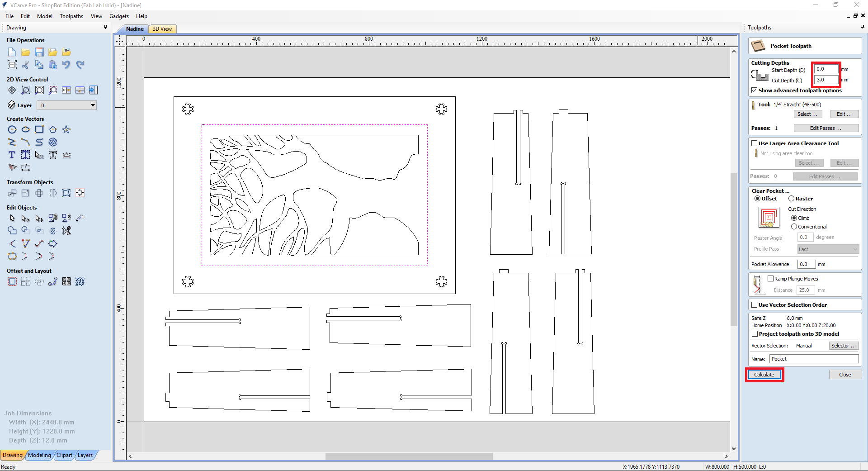868x471 pixels.
Task: Select Conventional cut direction
Action: (794, 227)
